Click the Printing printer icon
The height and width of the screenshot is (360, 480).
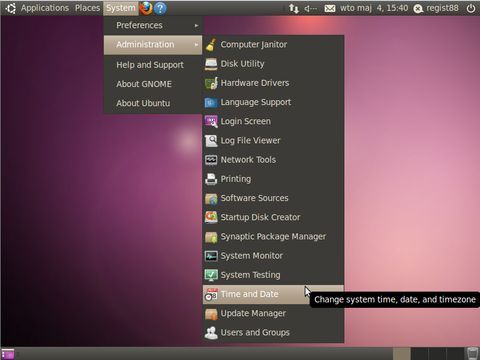(211, 179)
